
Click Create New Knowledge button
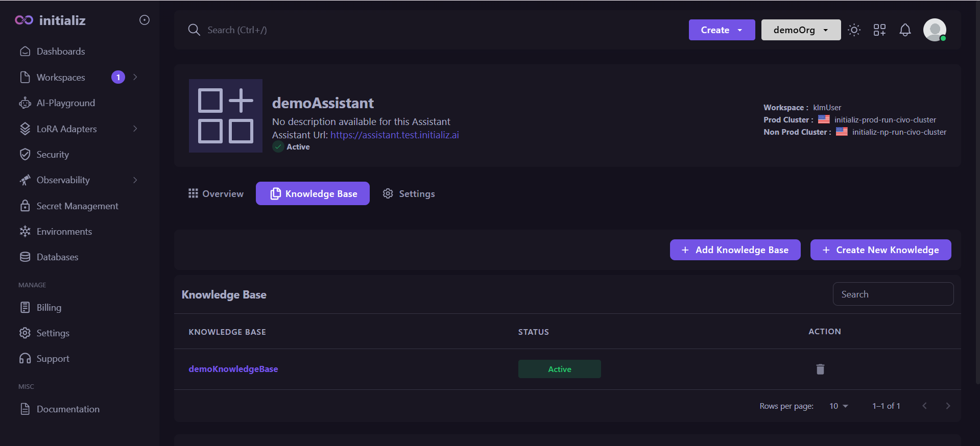click(880, 250)
